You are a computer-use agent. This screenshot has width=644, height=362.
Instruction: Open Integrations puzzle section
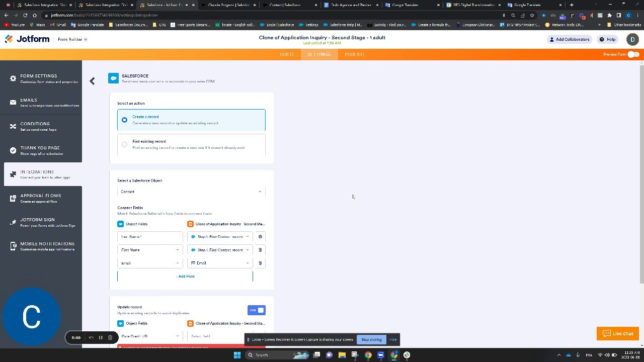tap(43, 174)
